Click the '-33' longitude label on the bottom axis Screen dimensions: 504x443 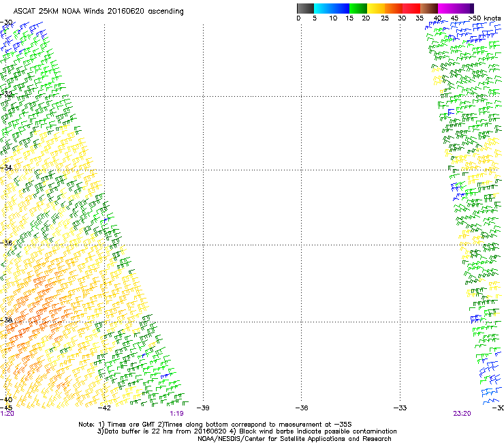coord(400,408)
